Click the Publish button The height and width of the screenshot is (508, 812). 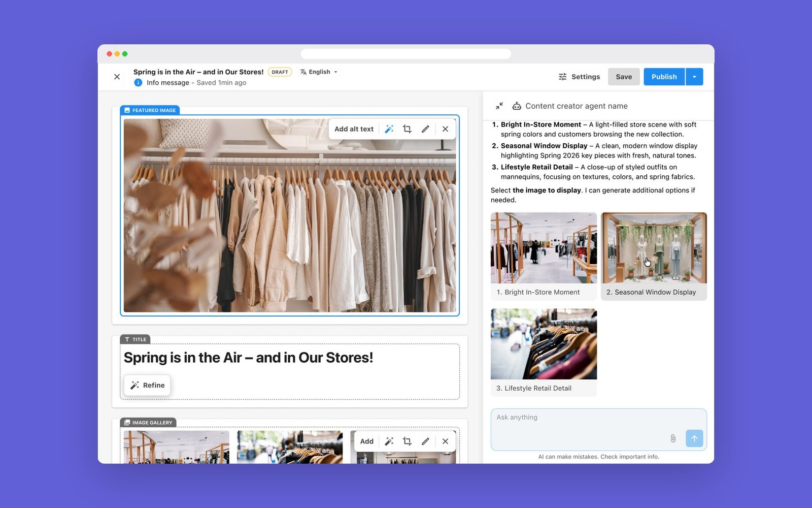pos(664,77)
